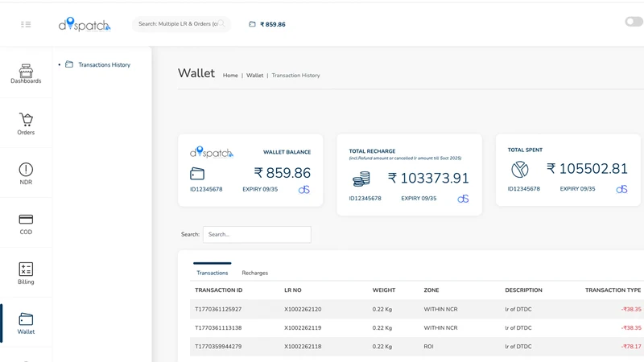The height and width of the screenshot is (362, 644).
Task: Open the Dispatch logo in header
Action: point(85,24)
